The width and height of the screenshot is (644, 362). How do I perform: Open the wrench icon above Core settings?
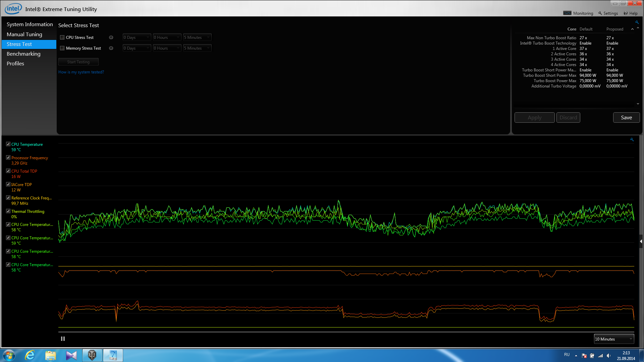637,22
